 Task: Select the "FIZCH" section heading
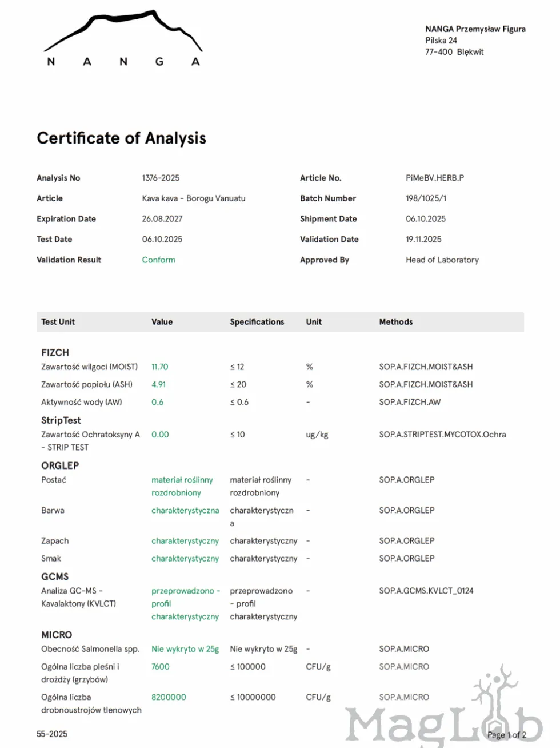(55, 353)
